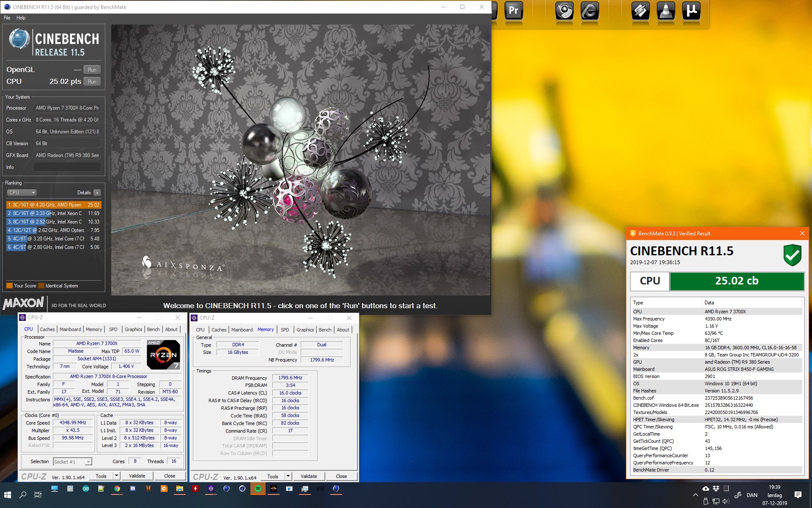Expand ranking Details arrow in Cinebench

click(x=97, y=193)
